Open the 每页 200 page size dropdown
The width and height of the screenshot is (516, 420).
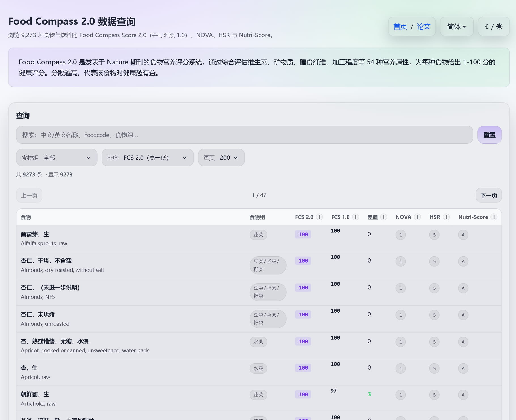pos(221,157)
